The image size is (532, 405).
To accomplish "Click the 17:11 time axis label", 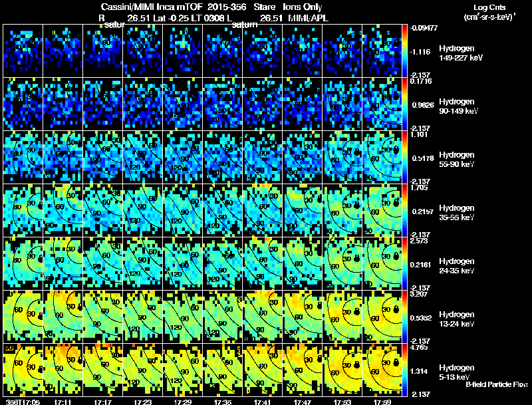I will pos(63,402).
